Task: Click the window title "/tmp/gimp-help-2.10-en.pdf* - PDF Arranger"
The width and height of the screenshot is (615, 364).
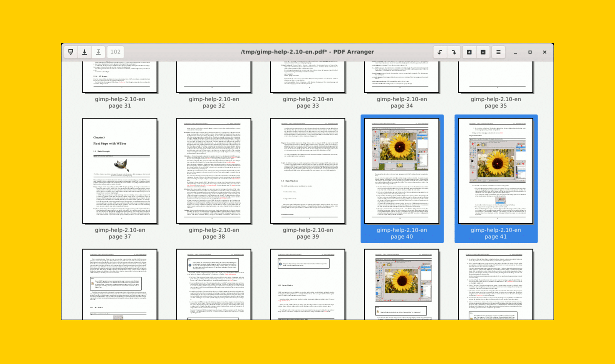Action: click(307, 52)
